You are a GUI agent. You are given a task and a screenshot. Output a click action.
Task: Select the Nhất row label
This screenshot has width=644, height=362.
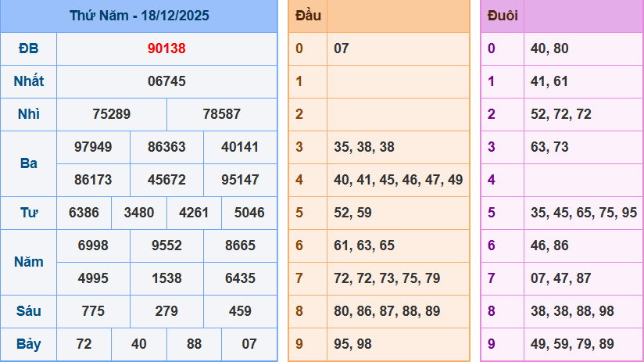29,81
